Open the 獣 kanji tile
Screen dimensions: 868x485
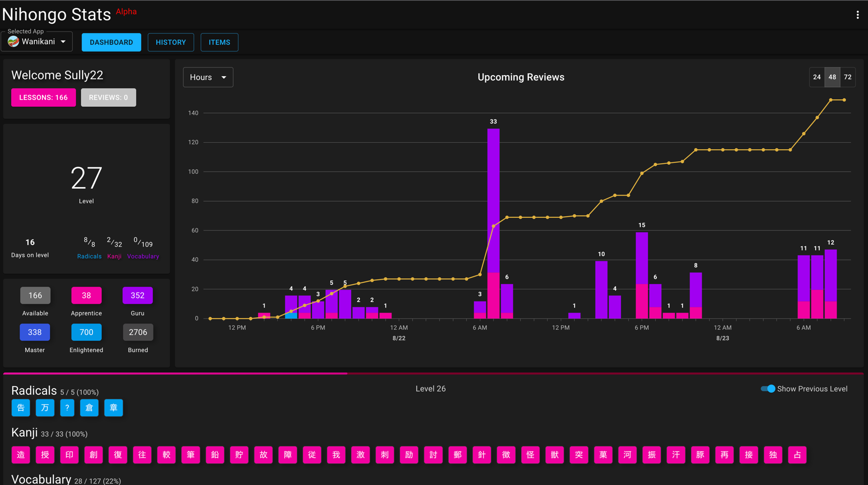[554, 455]
